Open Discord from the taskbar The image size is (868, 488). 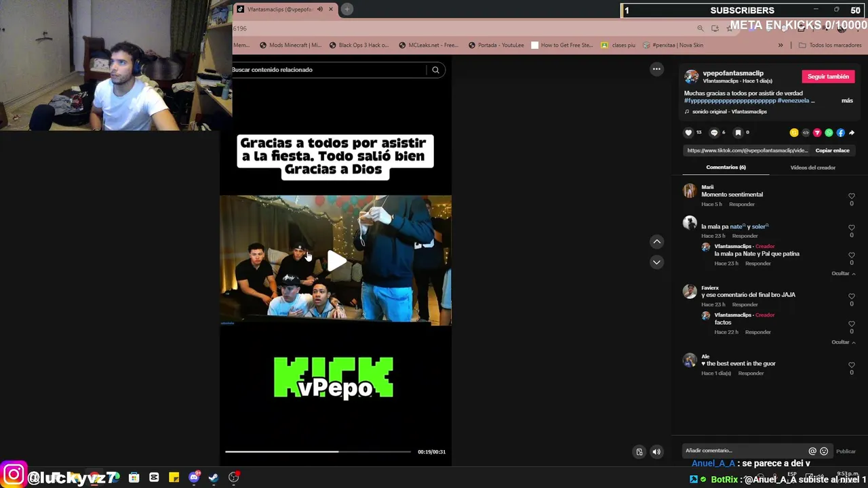(x=194, y=478)
